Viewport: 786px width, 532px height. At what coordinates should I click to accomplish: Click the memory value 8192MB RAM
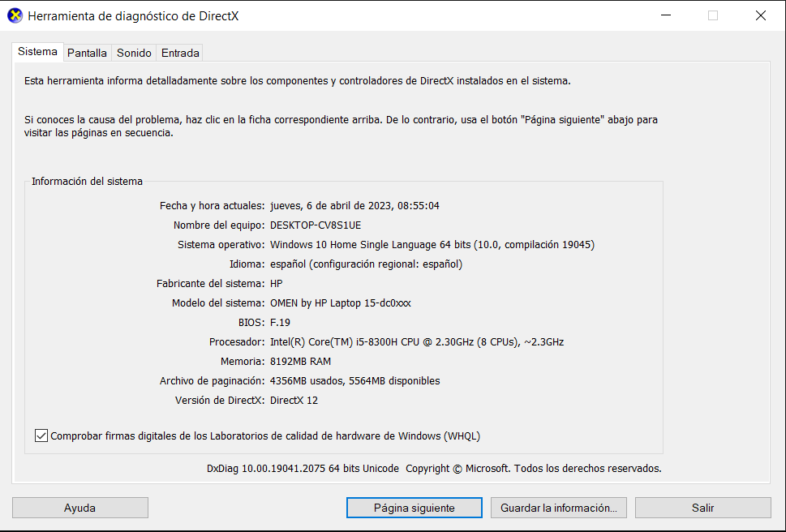click(x=300, y=362)
